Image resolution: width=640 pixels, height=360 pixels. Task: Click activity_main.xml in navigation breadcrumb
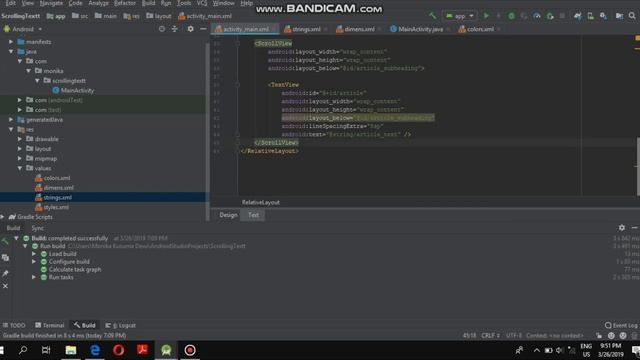coord(205,16)
